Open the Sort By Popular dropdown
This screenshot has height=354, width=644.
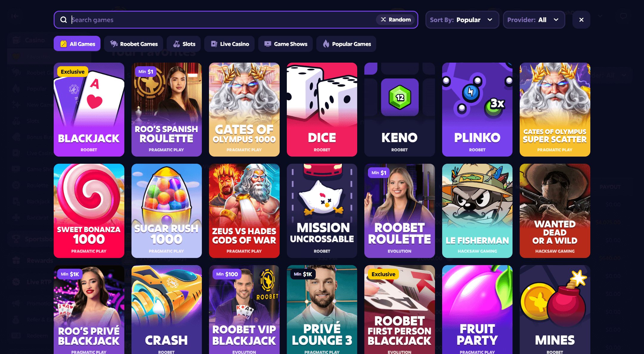coord(462,20)
